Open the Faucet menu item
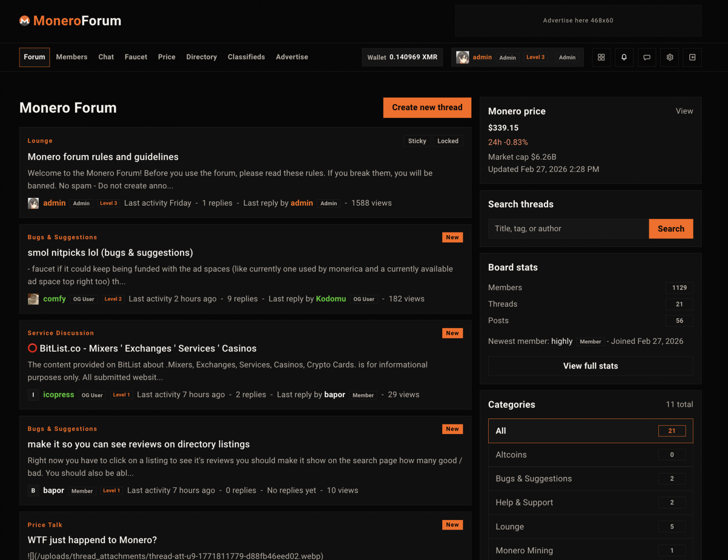This screenshot has width=728, height=560. coord(136,57)
